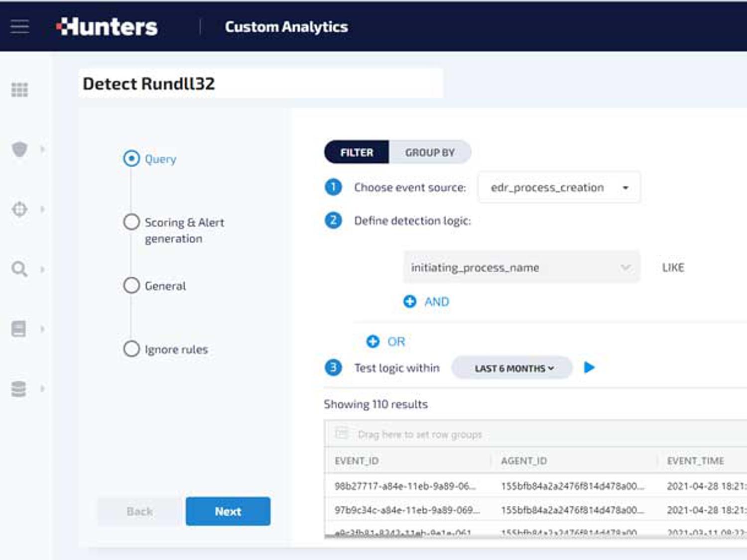Open the initiating_process_name field dropdown
Viewport: 747px width, 560px height.
521,267
